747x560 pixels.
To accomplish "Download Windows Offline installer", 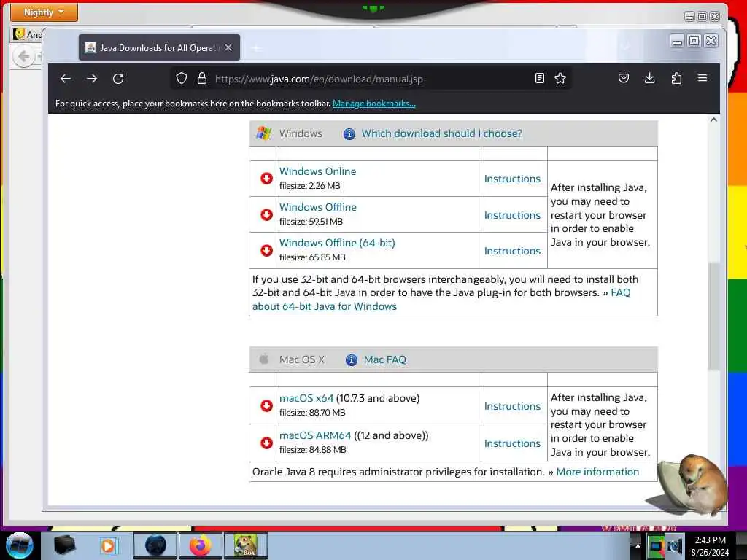I will [318, 207].
